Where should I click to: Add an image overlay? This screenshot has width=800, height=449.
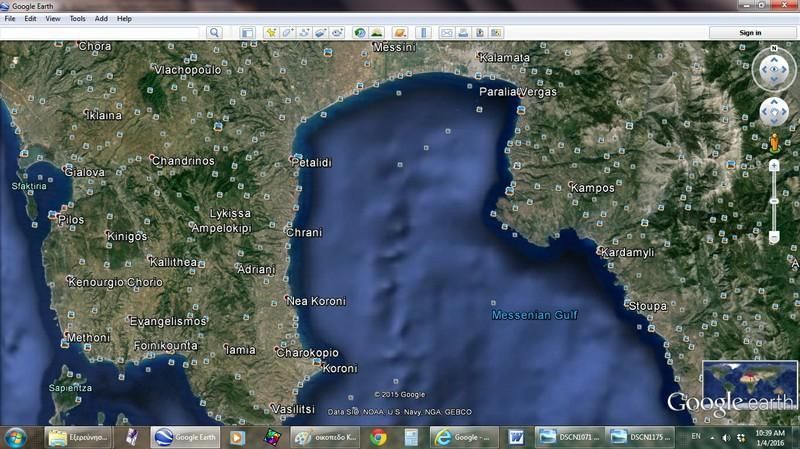coord(320,33)
